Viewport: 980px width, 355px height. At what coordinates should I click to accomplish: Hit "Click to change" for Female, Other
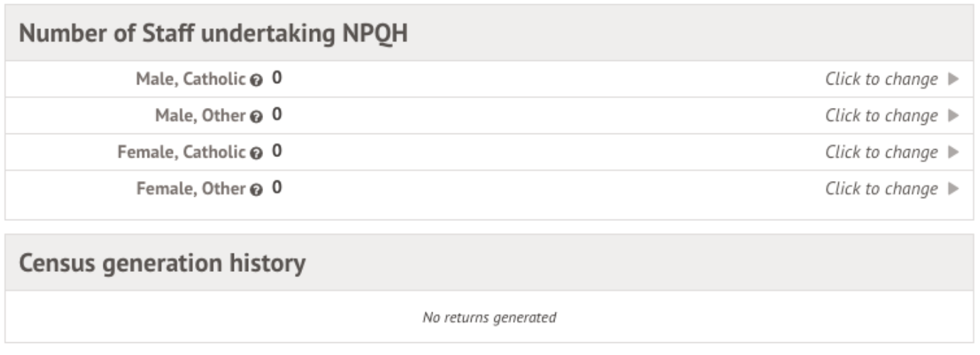click(881, 189)
